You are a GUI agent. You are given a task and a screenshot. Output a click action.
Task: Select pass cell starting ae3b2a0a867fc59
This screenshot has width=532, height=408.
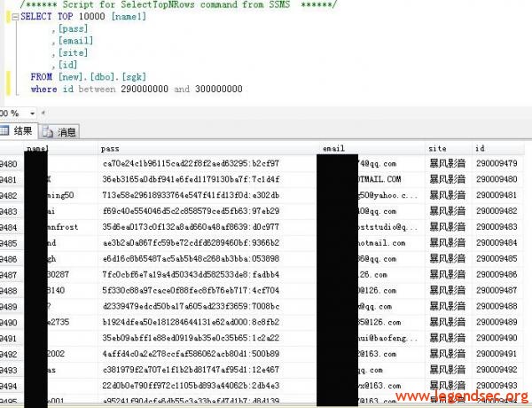pyautogui.click(x=208, y=243)
